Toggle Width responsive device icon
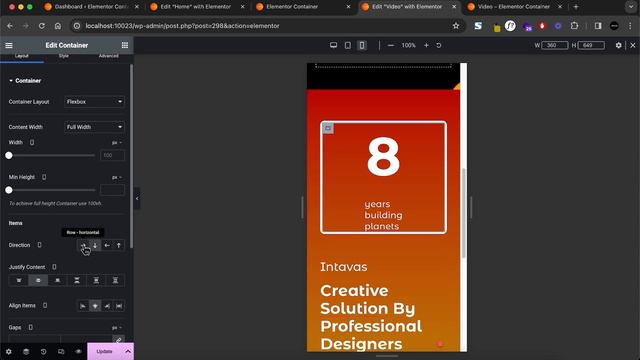 [32, 142]
